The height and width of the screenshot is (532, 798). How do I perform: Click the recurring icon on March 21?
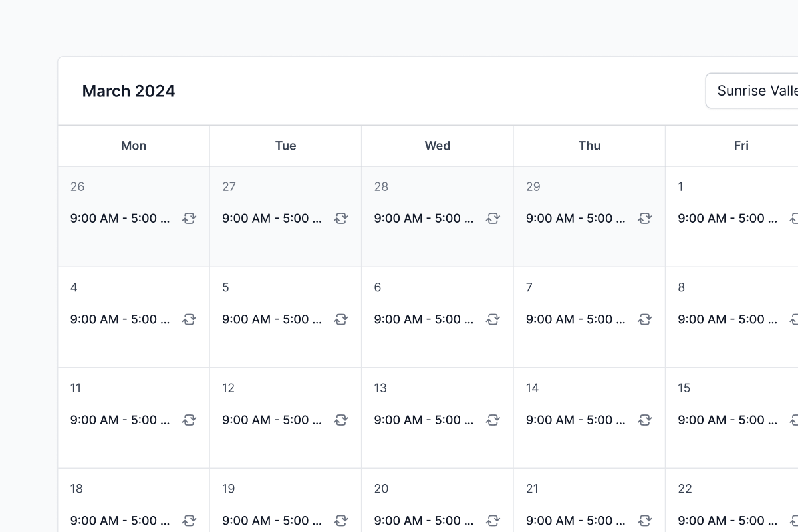tap(644, 521)
